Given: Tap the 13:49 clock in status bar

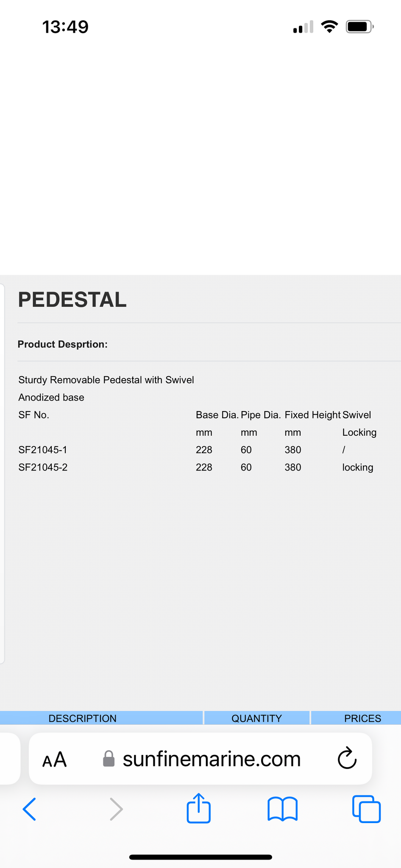Looking at the screenshot, I should click(65, 27).
